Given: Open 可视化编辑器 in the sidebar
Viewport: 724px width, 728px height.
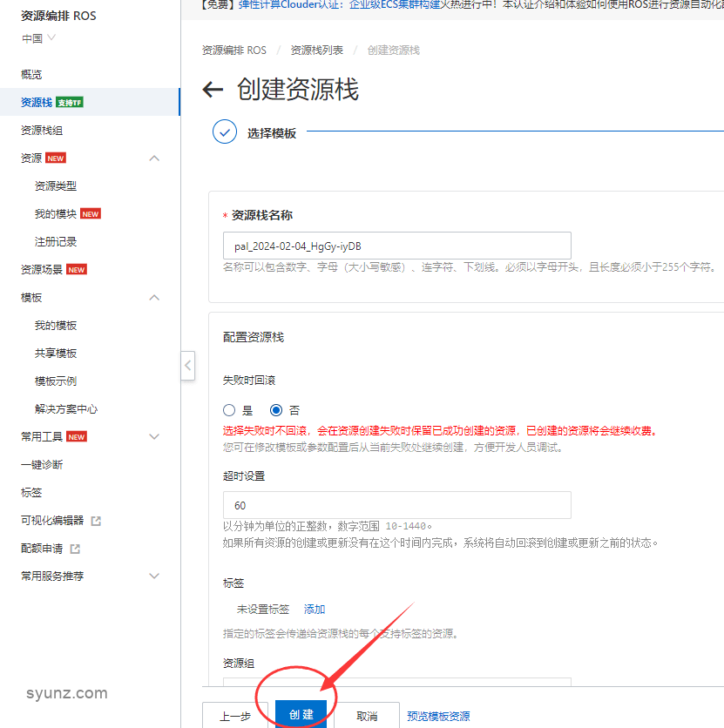Looking at the screenshot, I should (x=52, y=521).
